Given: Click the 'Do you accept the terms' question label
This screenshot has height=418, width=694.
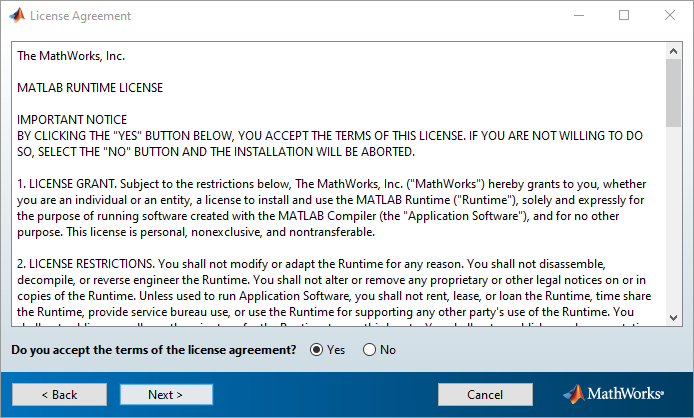Looking at the screenshot, I should [153, 350].
